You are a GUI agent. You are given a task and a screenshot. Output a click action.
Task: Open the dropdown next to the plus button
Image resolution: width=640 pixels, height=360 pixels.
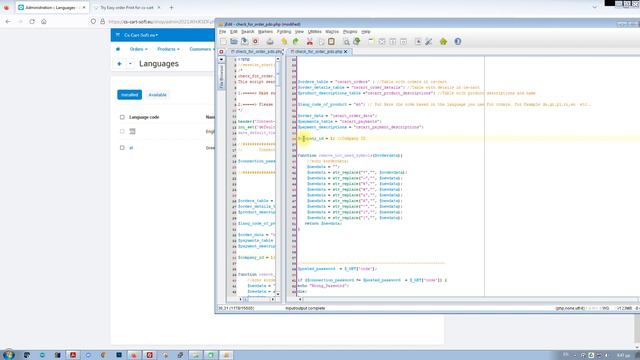click(130, 64)
